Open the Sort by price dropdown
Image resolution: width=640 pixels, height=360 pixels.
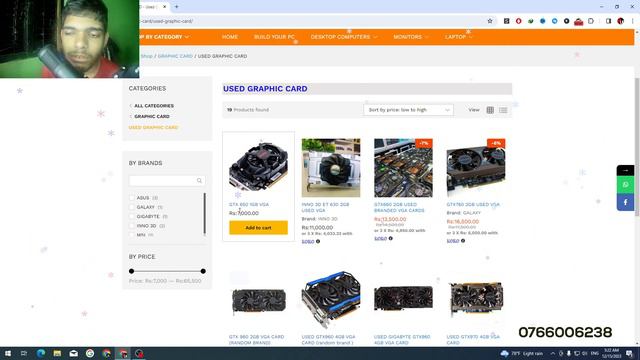click(x=408, y=110)
